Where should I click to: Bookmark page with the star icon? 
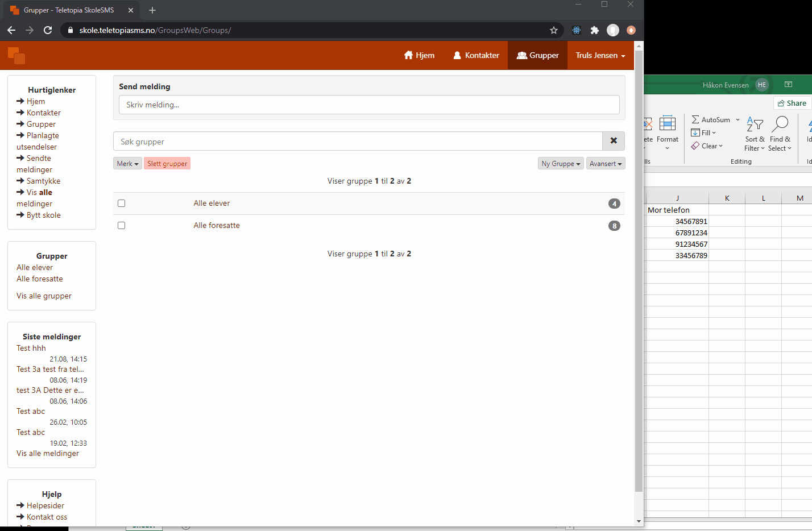click(553, 30)
